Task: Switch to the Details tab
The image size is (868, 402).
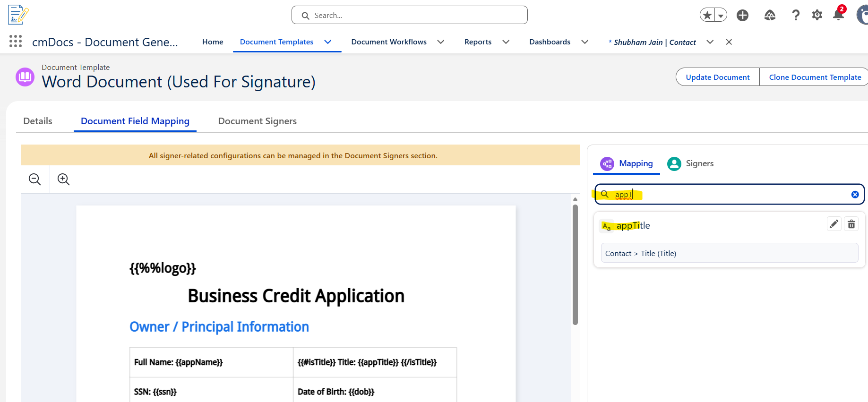Action: click(x=38, y=121)
